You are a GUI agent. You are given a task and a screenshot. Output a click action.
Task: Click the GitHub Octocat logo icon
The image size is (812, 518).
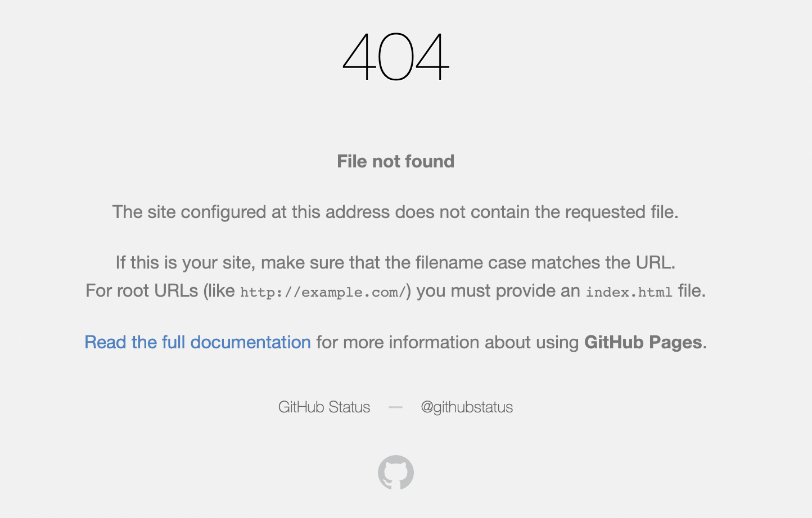point(396,472)
